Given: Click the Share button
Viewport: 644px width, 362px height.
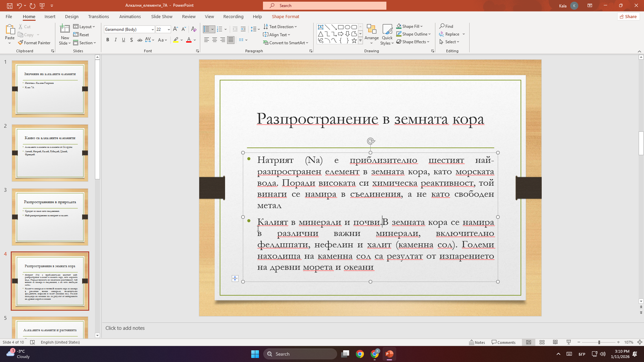Looking at the screenshot, I should (628, 16).
